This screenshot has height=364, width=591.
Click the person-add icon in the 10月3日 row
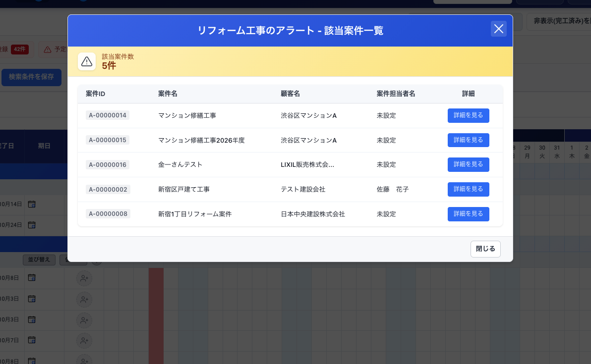(84, 299)
